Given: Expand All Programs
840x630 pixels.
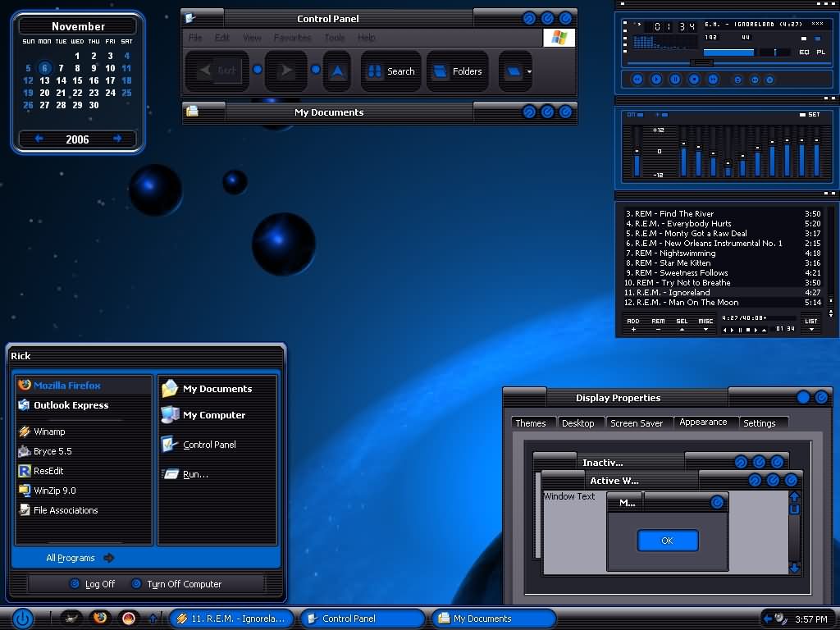Looking at the screenshot, I should coord(80,558).
